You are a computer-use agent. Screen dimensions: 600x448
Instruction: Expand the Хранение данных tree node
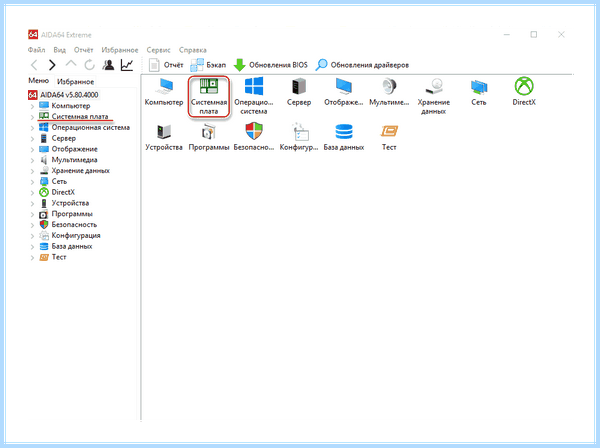point(33,171)
